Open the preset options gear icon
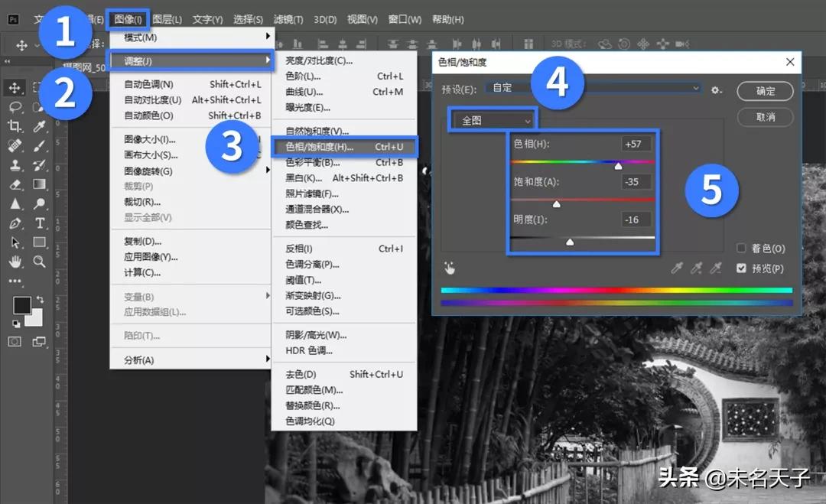This screenshot has height=504, width=826. click(716, 89)
